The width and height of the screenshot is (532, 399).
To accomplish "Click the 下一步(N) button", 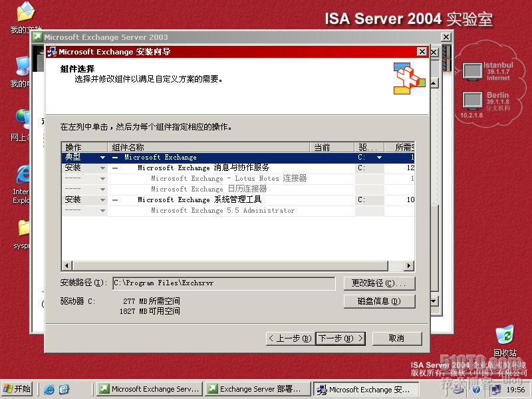I will [x=340, y=338].
